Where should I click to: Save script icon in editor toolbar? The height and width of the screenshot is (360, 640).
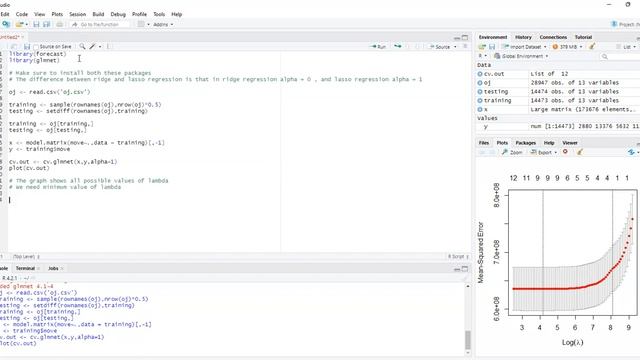click(27, 47)
